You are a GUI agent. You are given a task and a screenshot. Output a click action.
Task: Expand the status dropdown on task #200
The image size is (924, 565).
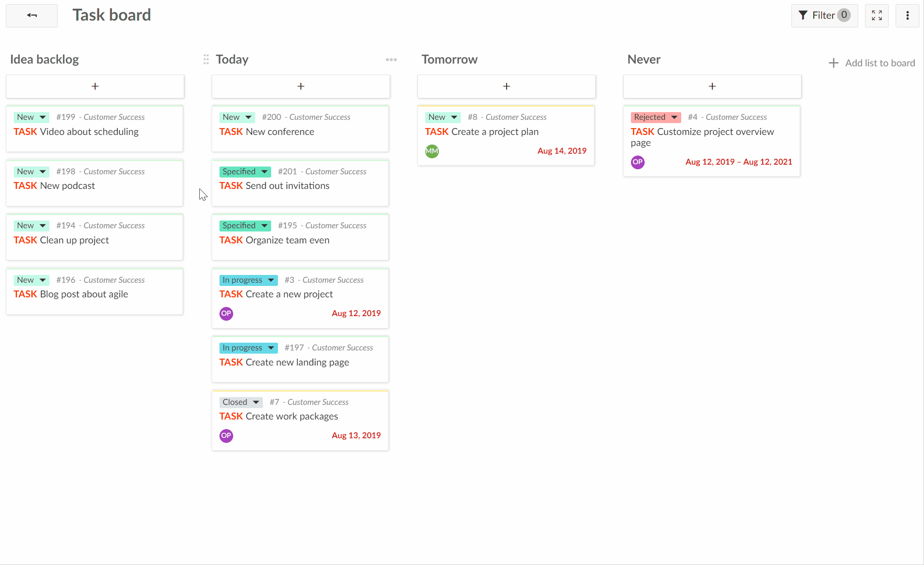pyautogui.click(x=249, y=117)
